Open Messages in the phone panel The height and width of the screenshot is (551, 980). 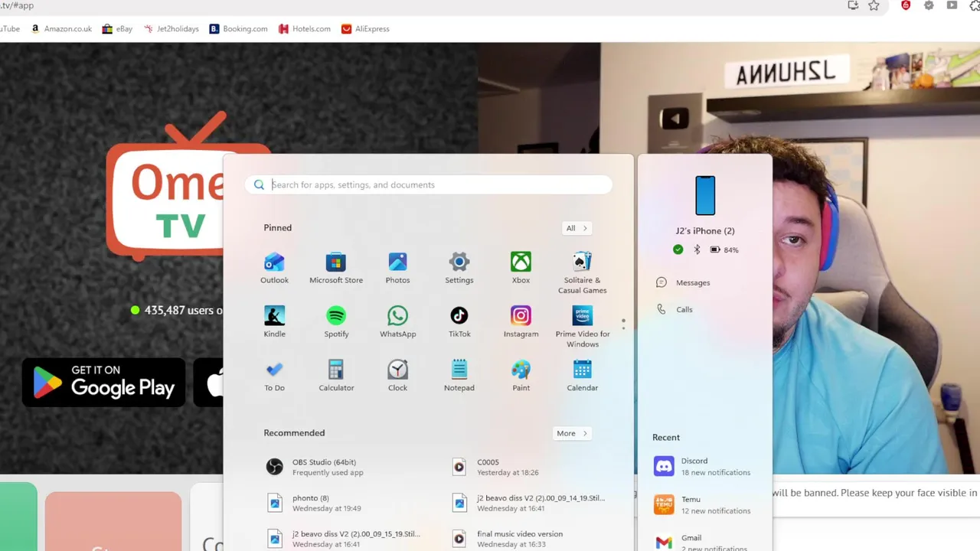click(683, 282)
